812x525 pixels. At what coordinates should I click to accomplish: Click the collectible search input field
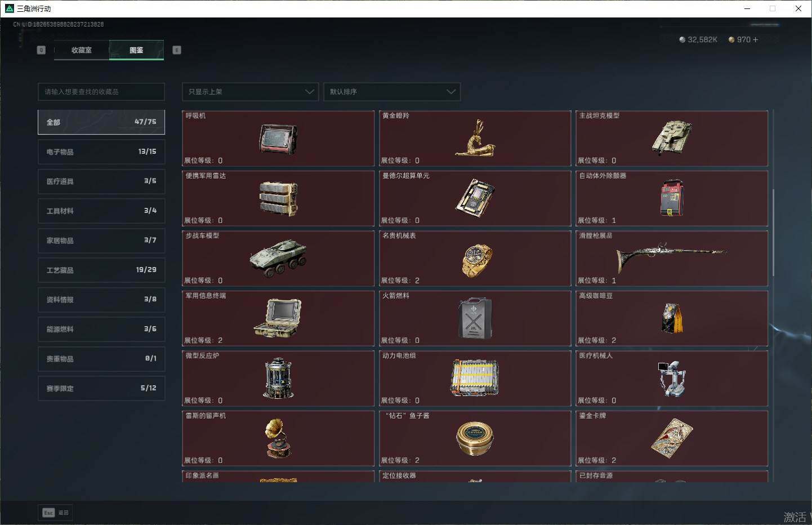(x=101, y=92)
